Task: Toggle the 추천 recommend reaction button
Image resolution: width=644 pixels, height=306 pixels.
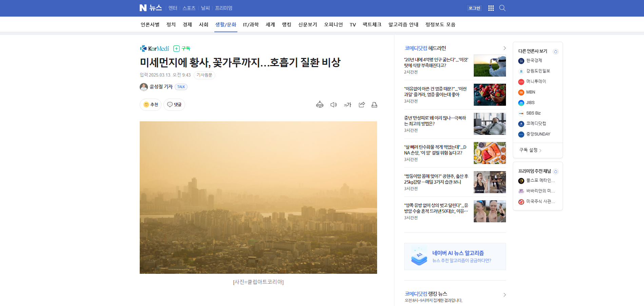Action: pos(151,105)
